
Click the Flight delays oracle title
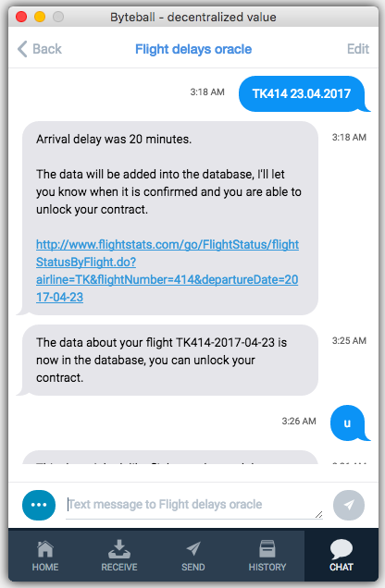pyautogui.click(x=193, y=49)
